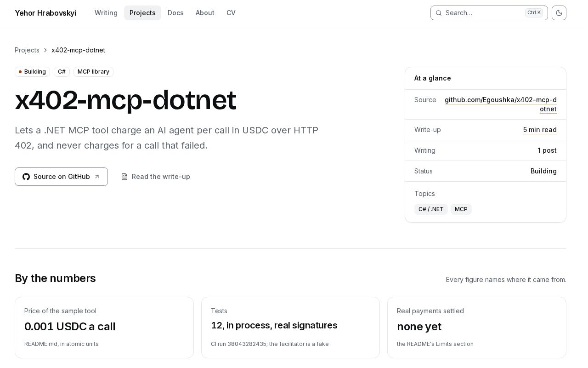Click the search magnifier icon
588x368 pixels.
click(x=439, y=13)
